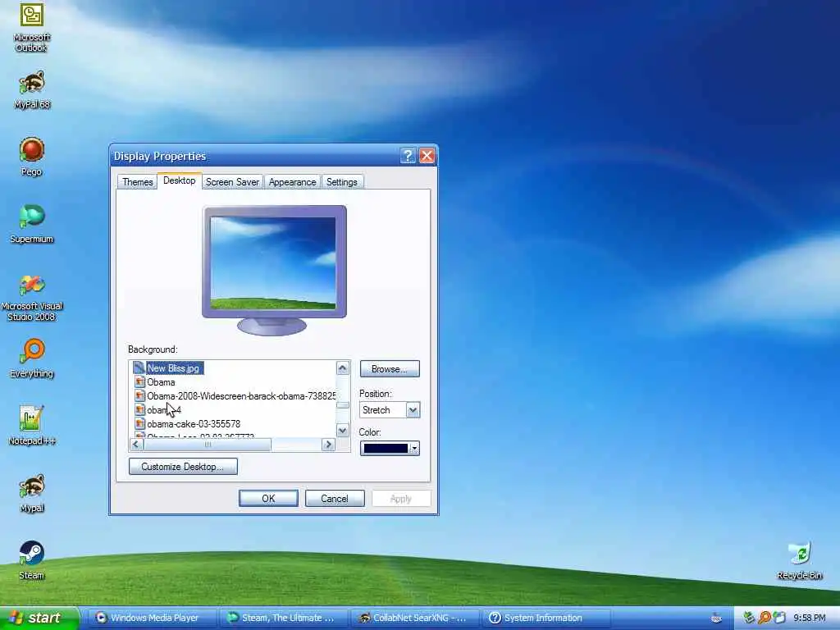Click Cancel in Display Properties

coord(335,499)
